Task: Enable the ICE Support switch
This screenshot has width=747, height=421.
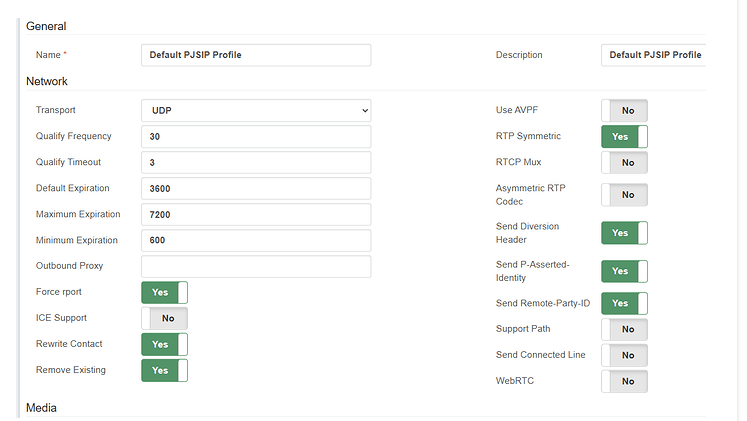Action: click(164, 318)
